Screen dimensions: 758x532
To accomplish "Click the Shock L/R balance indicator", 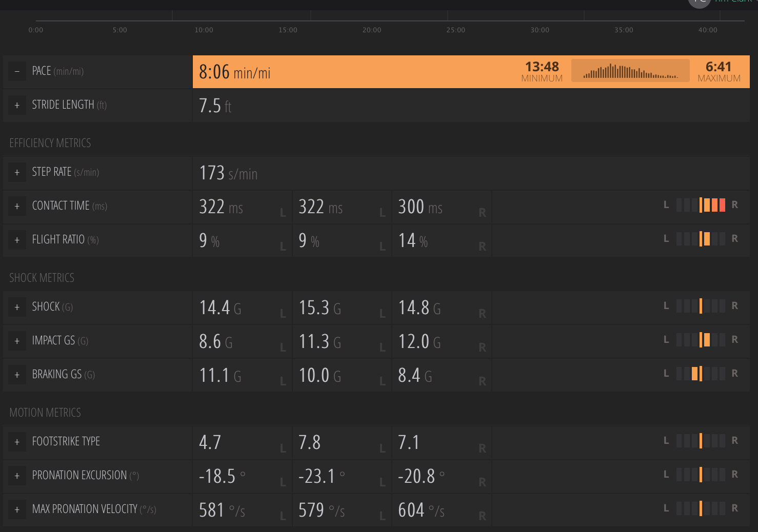I will 701,306.
